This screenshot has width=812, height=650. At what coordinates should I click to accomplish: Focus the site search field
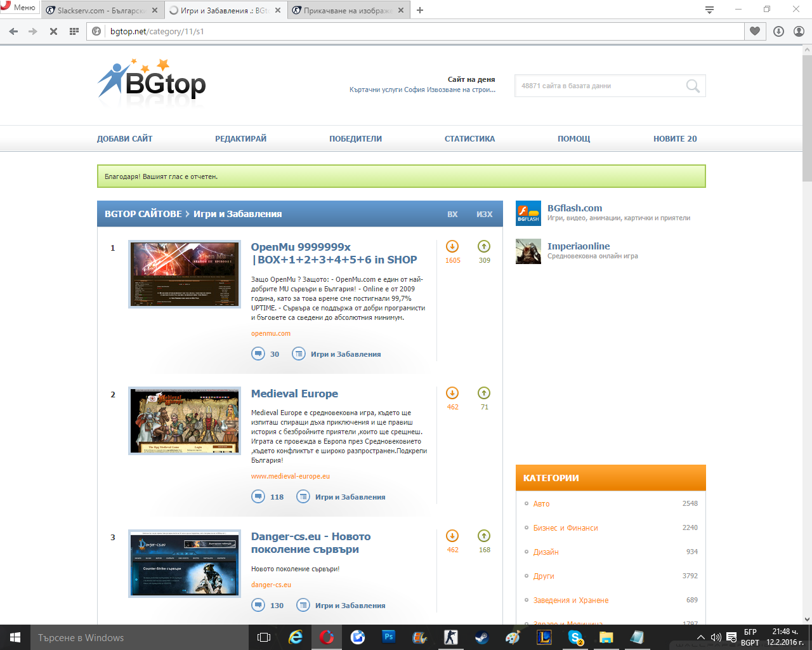(599, 86)
